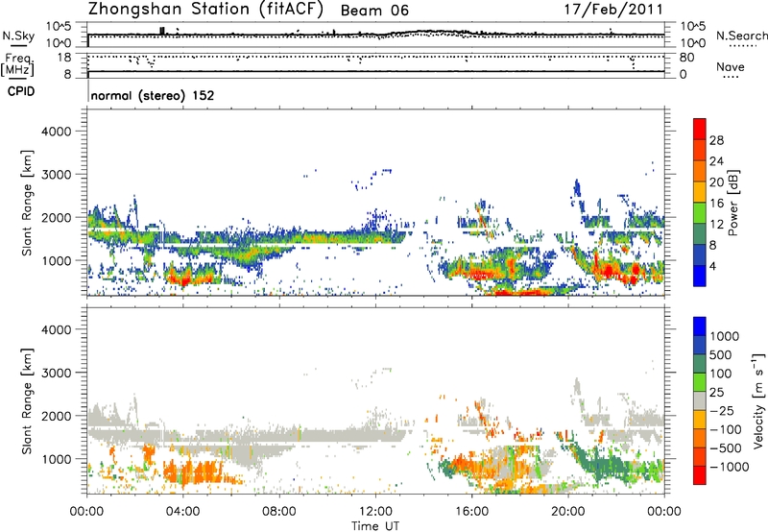Viewport: 768px width, 532px height.
Task: Select Power colorbar segment between 16 and 20
Action: (700, 192)
